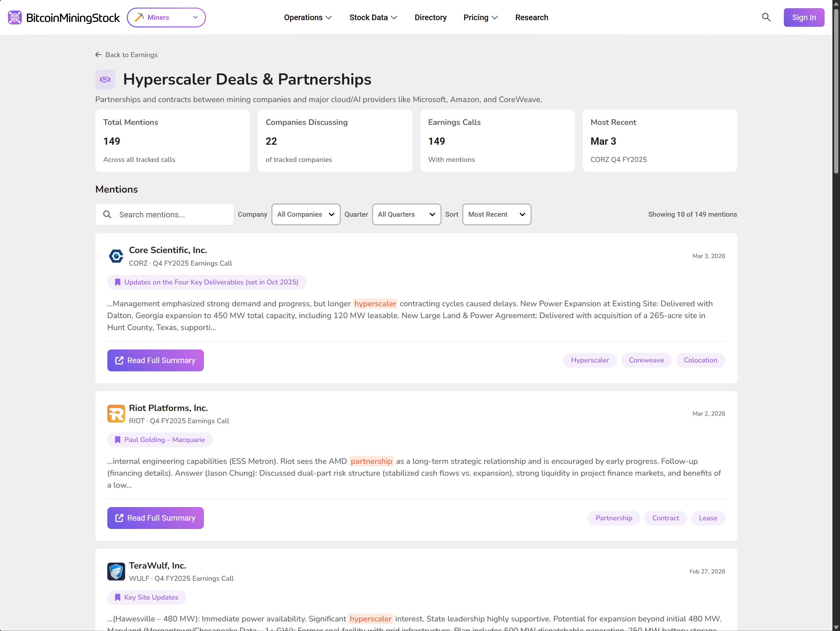Click the handshake icon beside page title

tap(105, 79)
